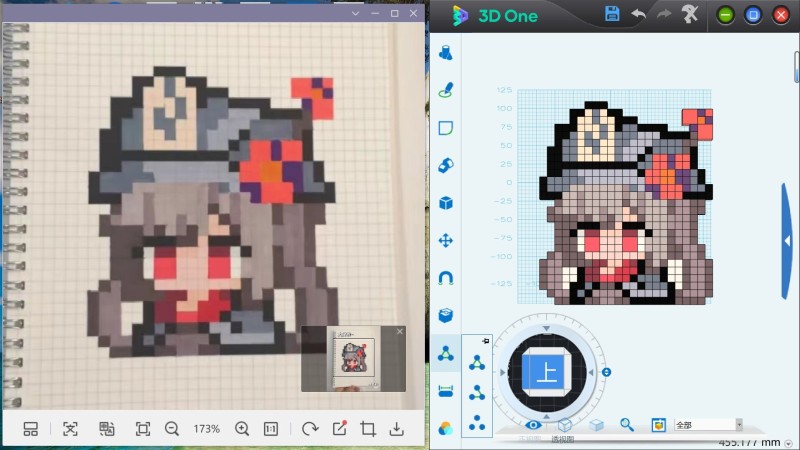Rotate the image clockwise in viewer
Screen dimensions: 800x450
tap(310, 429)
